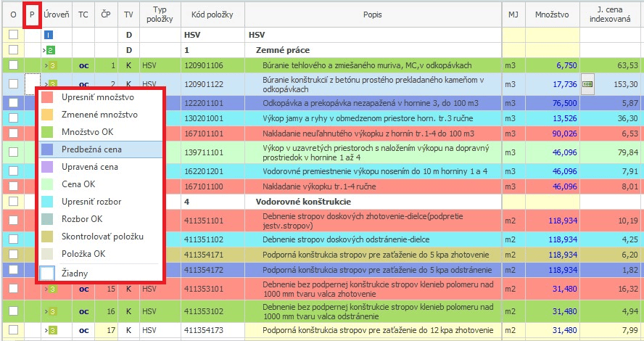644x341 pixels.
Task: Check the box in the Zemné práce row
Action: click(x=13, y=50)
